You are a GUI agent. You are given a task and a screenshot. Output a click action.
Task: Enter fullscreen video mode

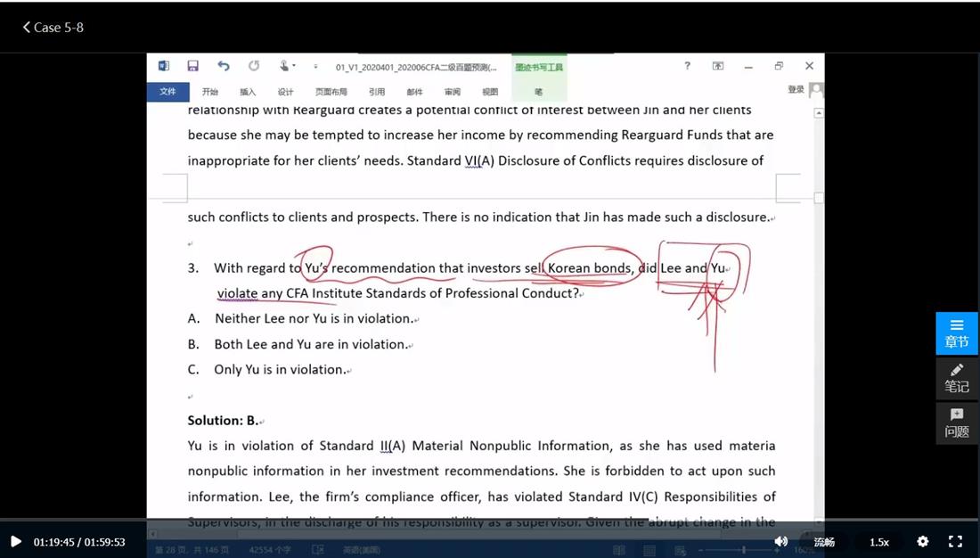[x=956, y=542]
